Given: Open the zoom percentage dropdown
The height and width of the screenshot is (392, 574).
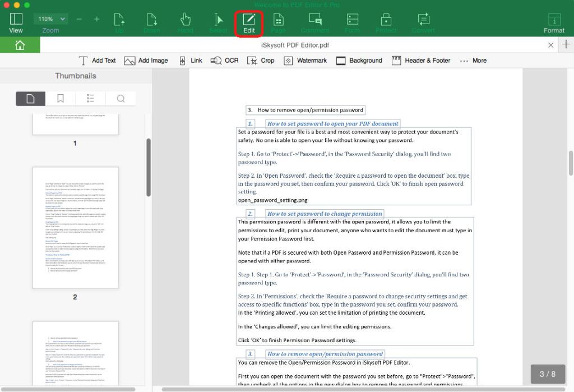Looking at the screenshot, I should point(50,18).
